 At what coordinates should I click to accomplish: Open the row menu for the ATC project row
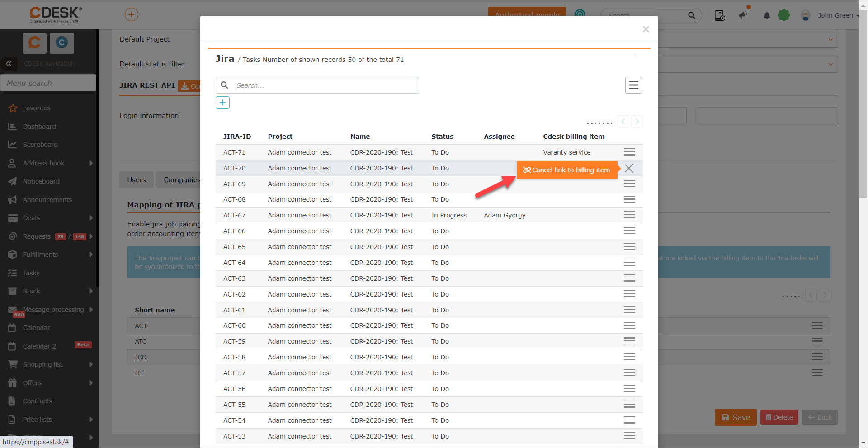[x=817, y=341]
